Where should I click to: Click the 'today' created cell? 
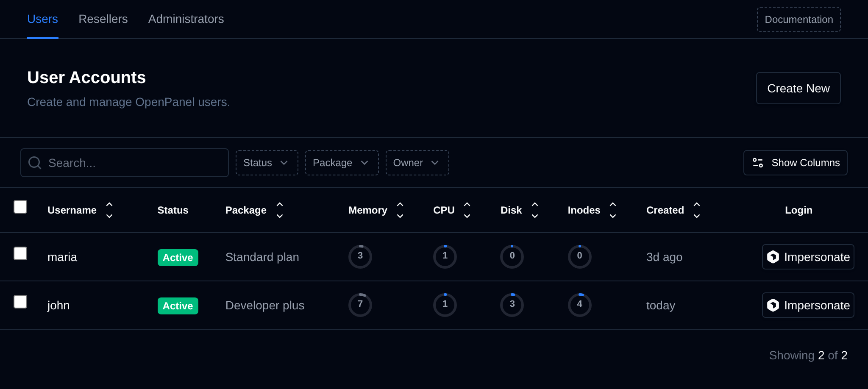[x=661, y=306]
